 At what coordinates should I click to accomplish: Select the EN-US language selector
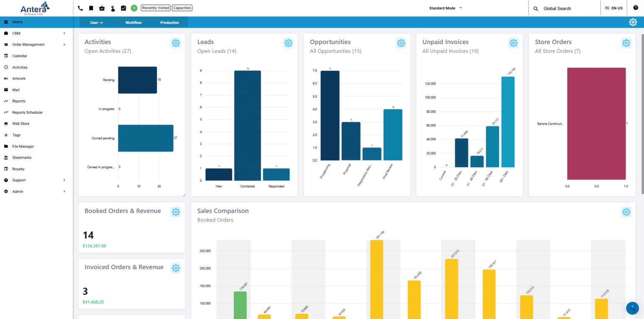click(x=613, y=8)
